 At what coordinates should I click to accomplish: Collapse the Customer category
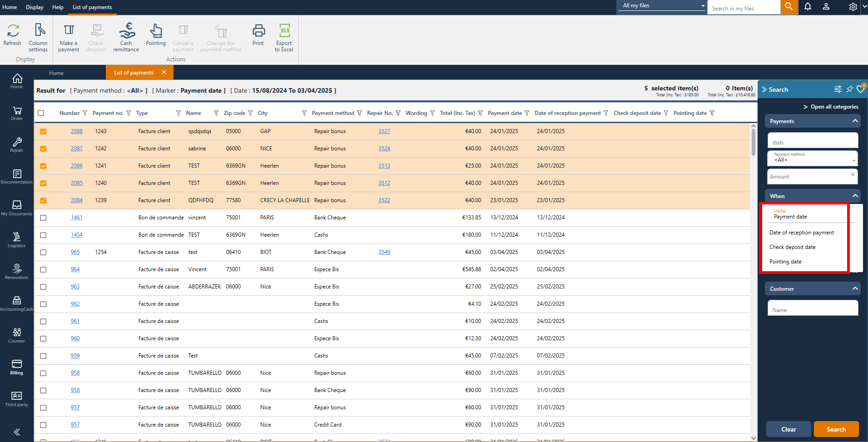pos(855,288)
